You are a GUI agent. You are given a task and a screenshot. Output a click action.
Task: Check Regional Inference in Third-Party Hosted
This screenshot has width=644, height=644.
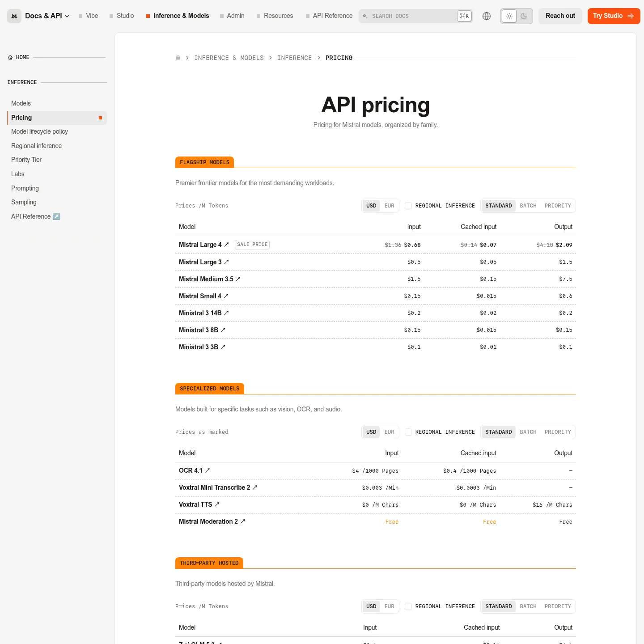[408, 606]
